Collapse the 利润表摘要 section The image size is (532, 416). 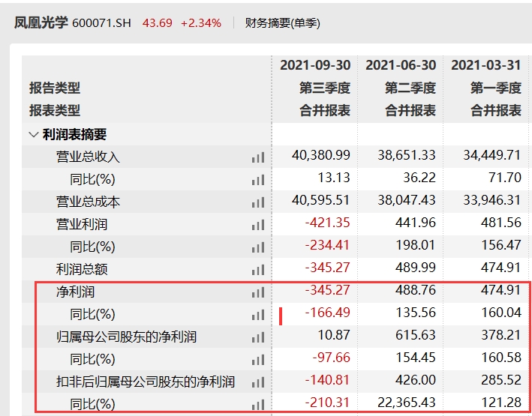34,135
